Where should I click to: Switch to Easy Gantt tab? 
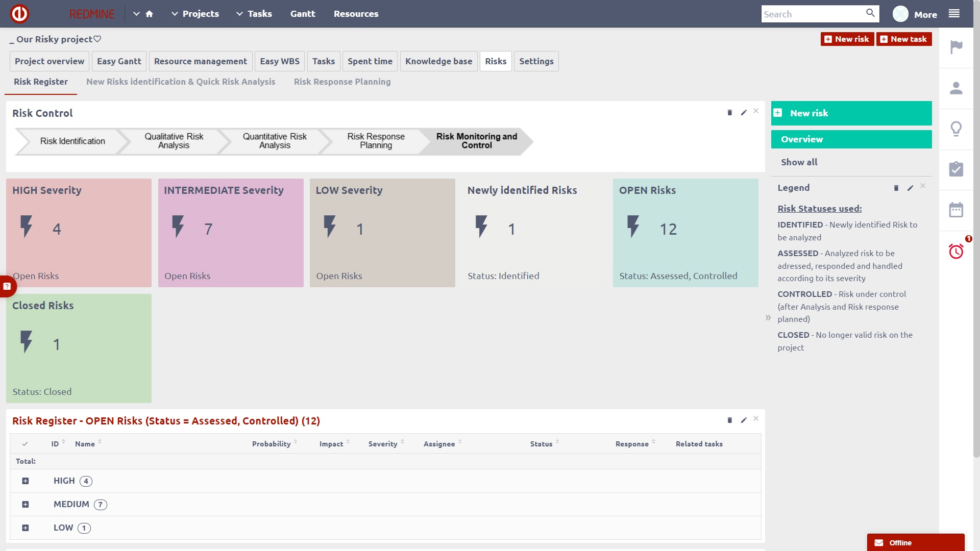[119, 61]
